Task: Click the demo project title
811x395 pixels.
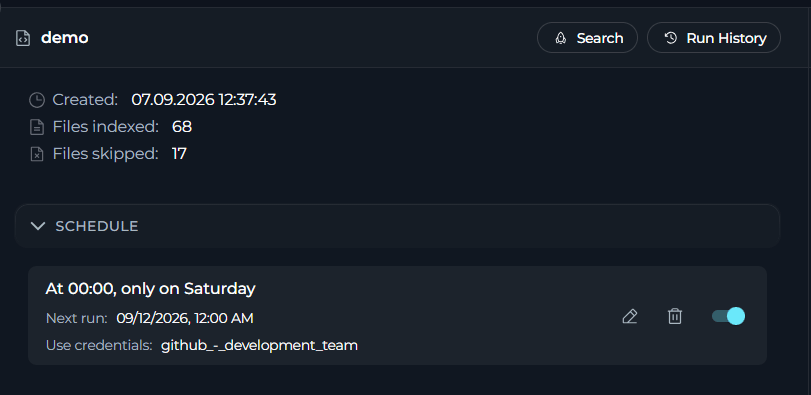Action: click(x=65, y=38)
